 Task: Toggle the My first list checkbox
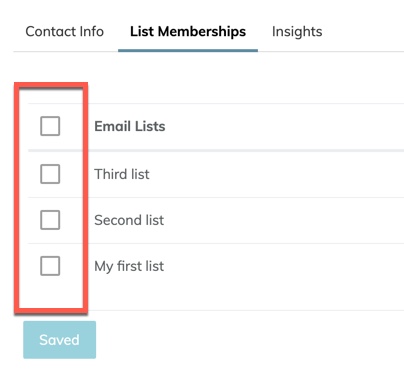pos(50,266)
